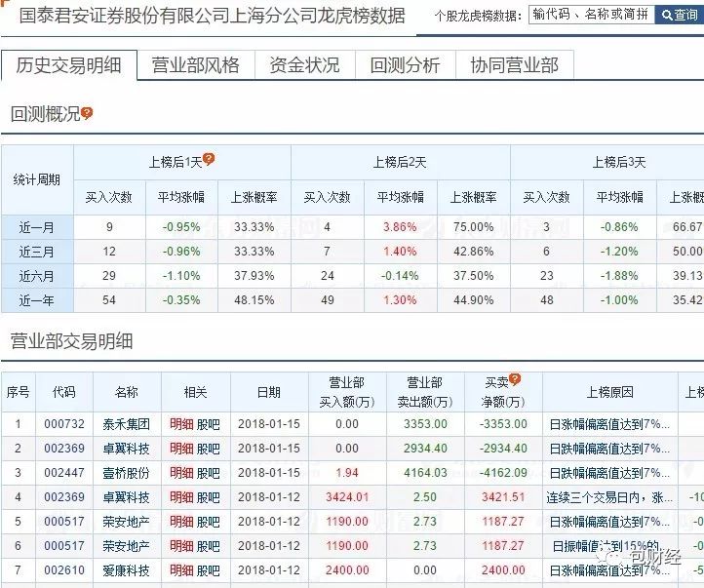Click the 近一月 period row label

pos(37,227)
